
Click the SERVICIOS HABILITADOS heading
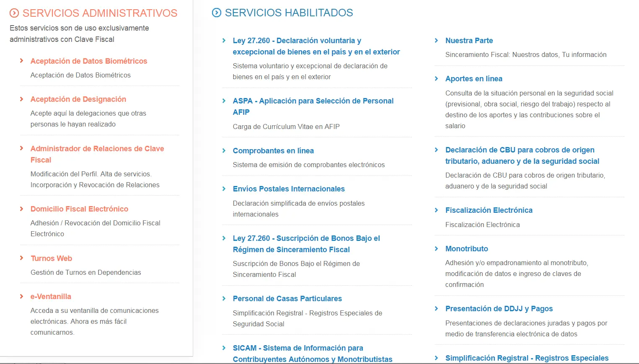point(289,13)
